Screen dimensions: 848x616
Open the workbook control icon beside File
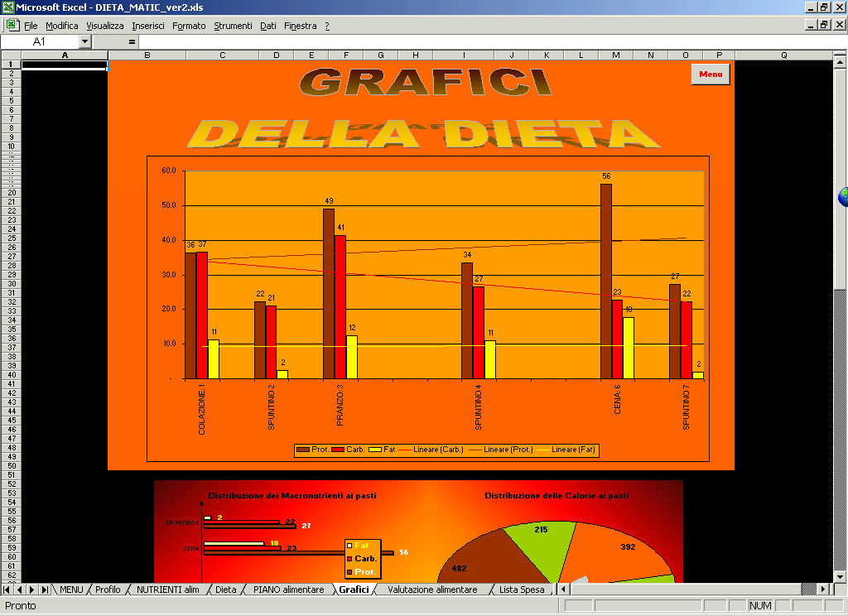pos(12,26)
